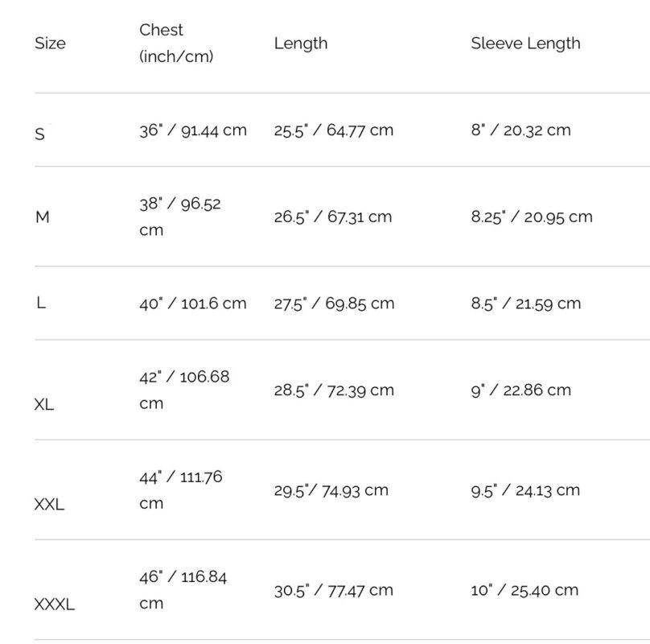
Task: Click the Size column header
Action: pos(50,43)
